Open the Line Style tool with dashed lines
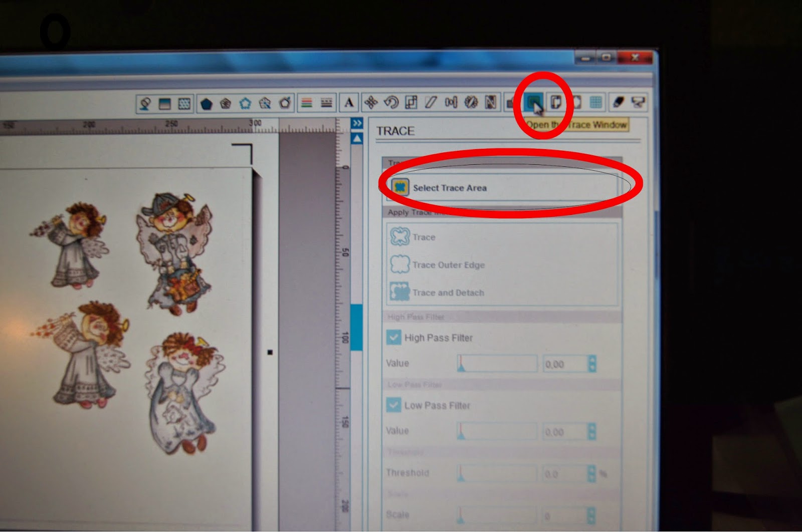802x532 pixels. 326,103
